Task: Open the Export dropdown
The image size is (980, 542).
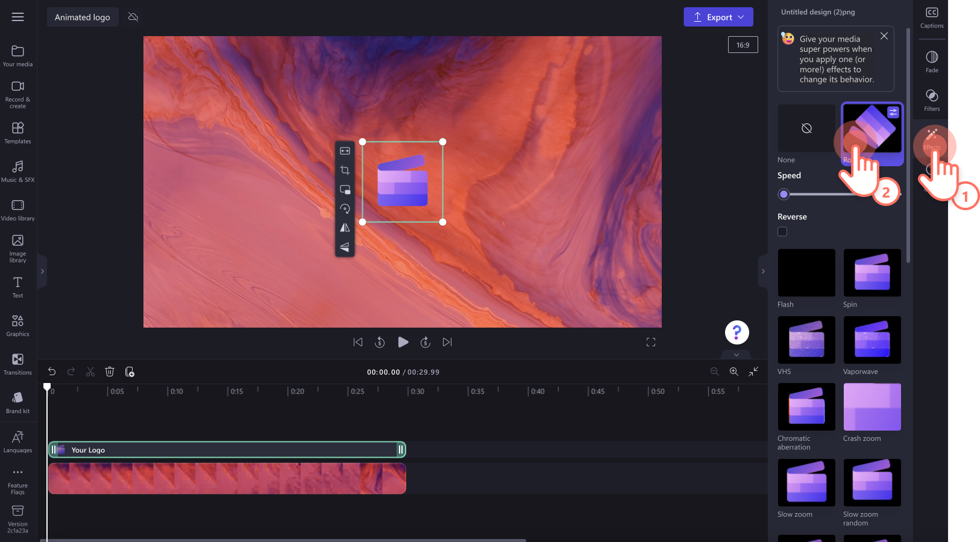Action: [x=718, y=17]
